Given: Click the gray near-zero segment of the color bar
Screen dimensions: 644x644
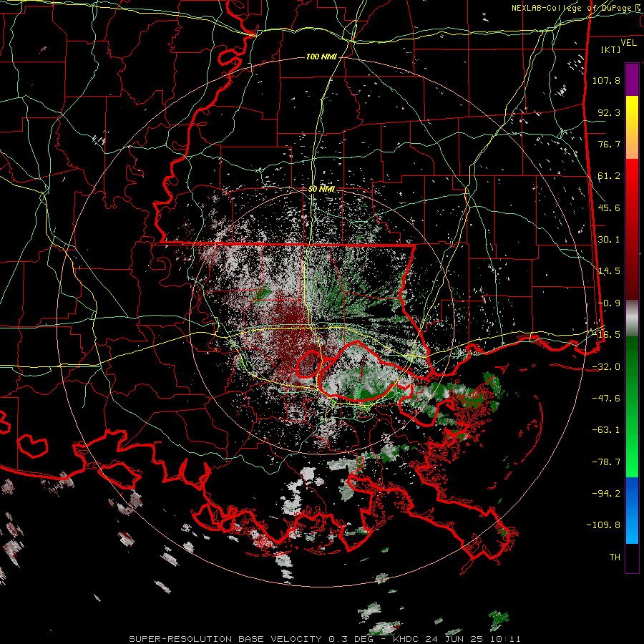Looking at the screenshot, I should [x=632, y=318].
